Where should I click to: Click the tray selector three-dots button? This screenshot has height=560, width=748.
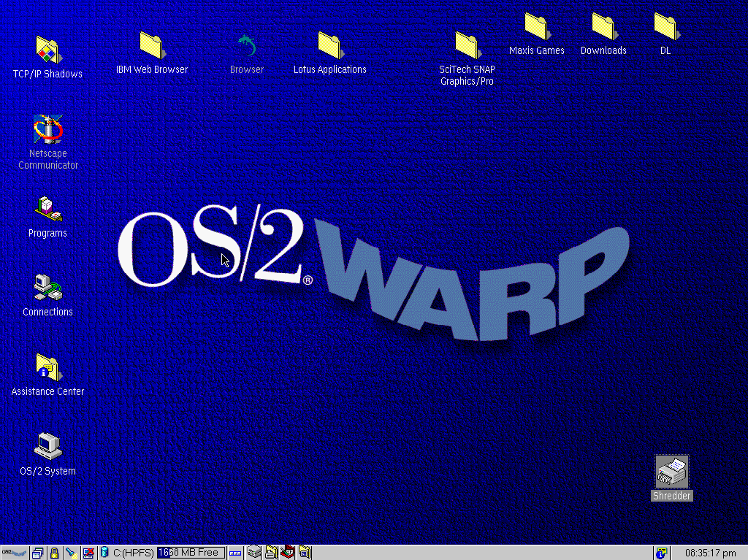tap(235, 553)
